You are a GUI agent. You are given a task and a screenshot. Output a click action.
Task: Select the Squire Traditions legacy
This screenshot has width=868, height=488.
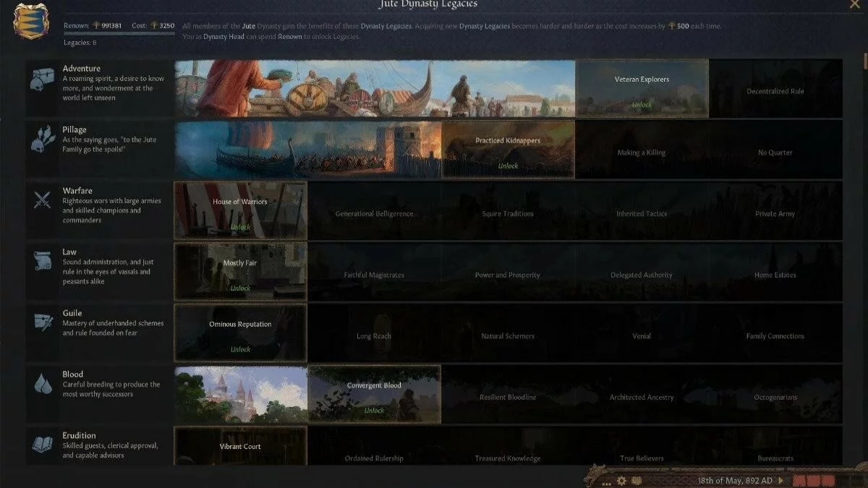(x=508, y=210)
